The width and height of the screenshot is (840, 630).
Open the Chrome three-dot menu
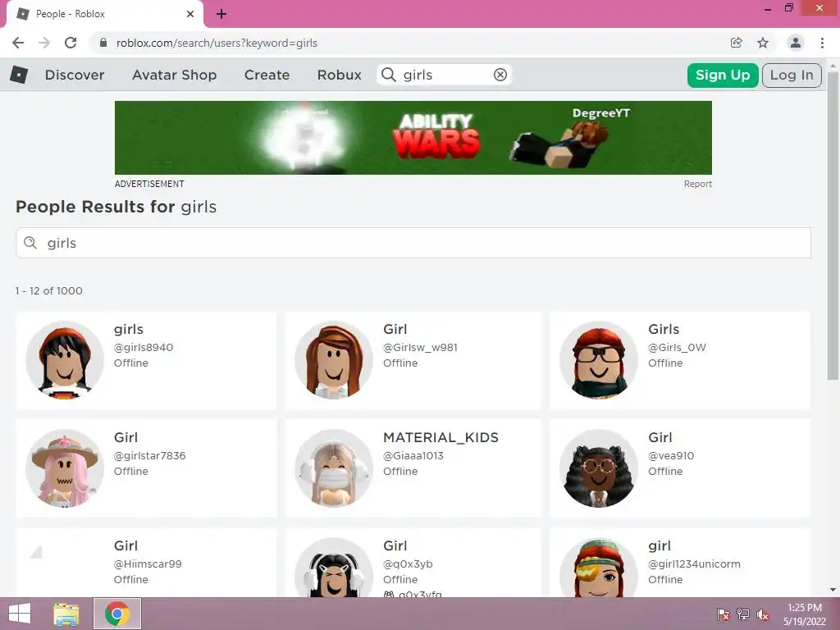(822, 43)
